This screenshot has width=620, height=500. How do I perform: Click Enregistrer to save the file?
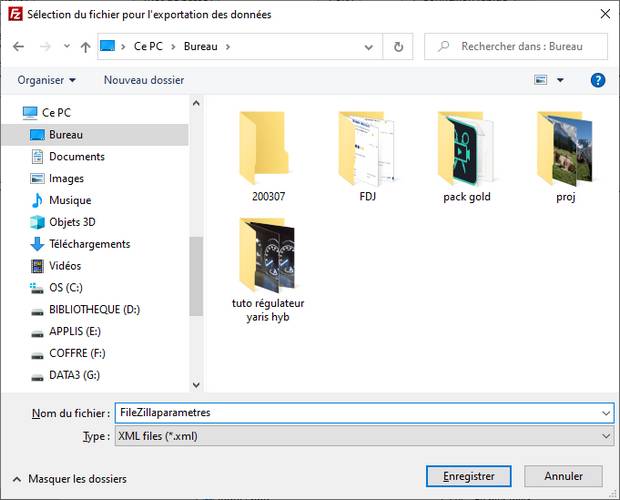pos(469,476)
